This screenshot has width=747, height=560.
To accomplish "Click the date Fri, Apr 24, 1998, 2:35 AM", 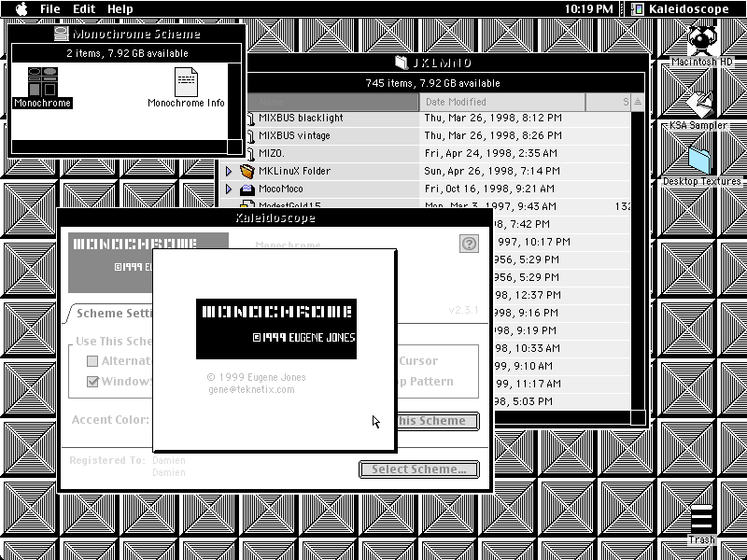I will (491, 153).
